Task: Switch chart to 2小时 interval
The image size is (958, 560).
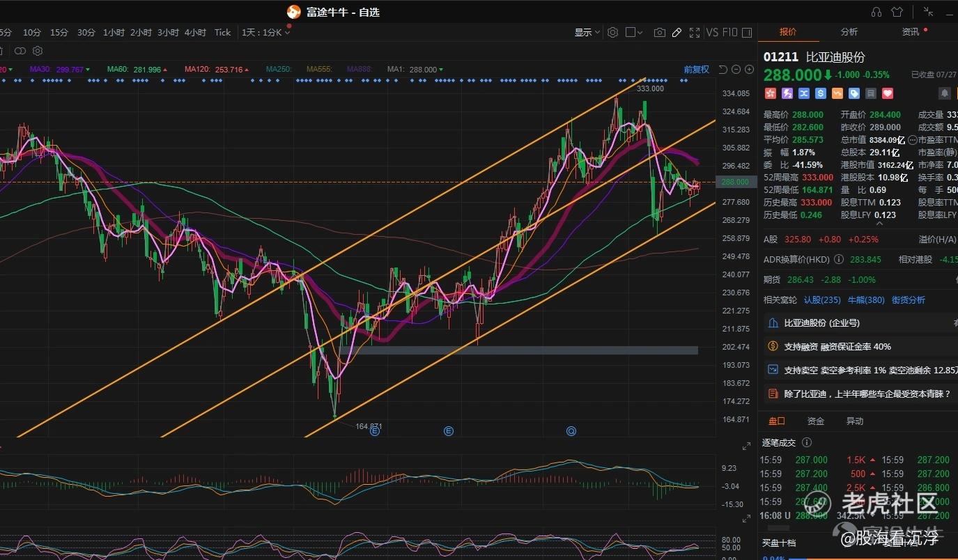Action: pyautogui.click(x=141, y=32)
